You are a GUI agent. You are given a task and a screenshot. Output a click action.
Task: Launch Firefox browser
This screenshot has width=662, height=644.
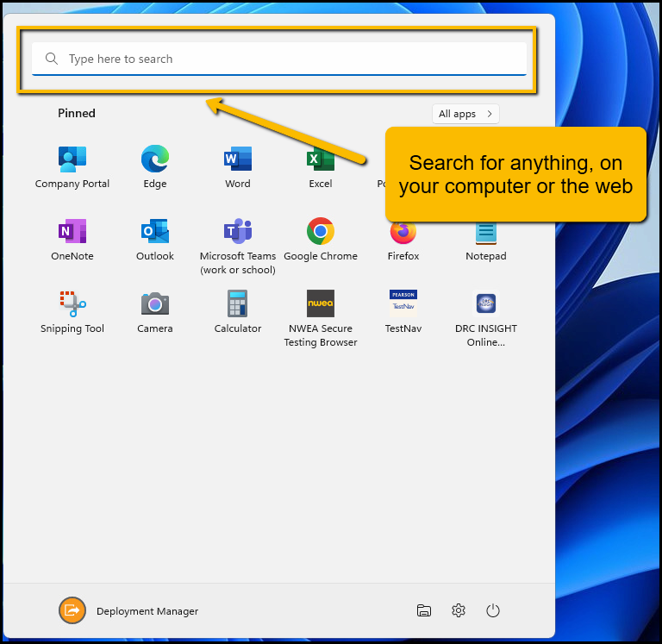(x=403, y=240)
